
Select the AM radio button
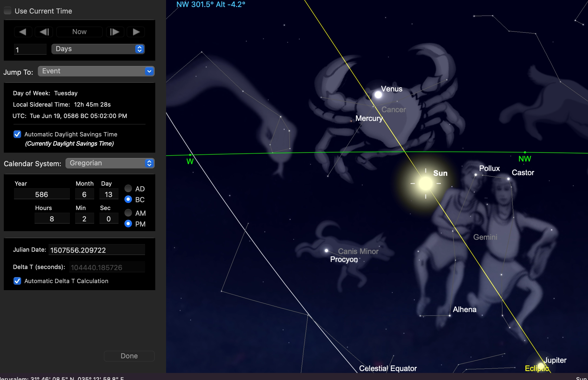point(128,213)
